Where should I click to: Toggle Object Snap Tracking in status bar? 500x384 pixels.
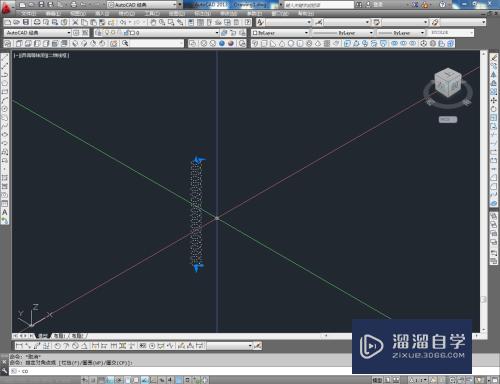pyautogui.click(x=145, y=380)
